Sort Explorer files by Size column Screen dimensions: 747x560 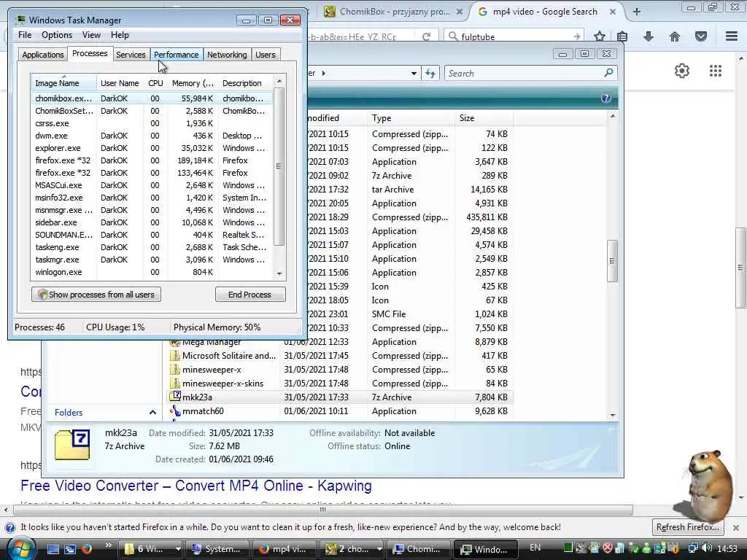(483, 118)
